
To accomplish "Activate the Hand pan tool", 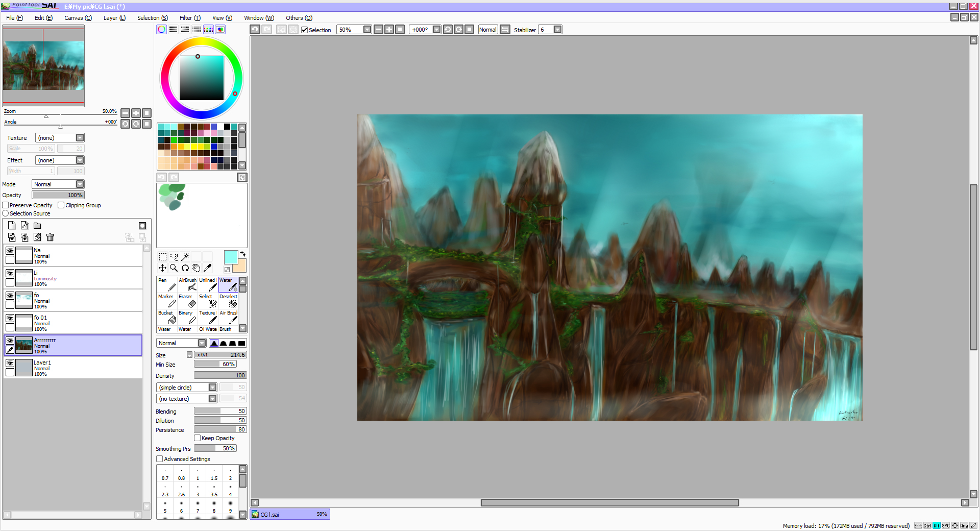I will tap(196, 268).
